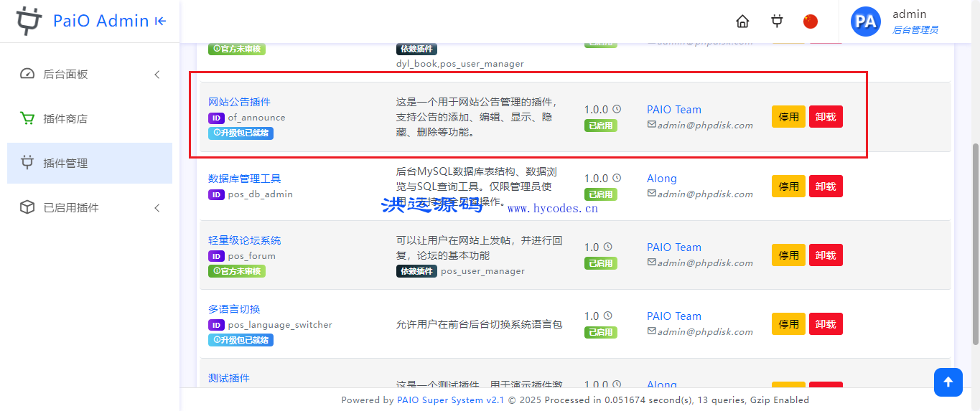The image size is (980, 411).
Task: Click the PA user avatar
Action: click(866, 22)
